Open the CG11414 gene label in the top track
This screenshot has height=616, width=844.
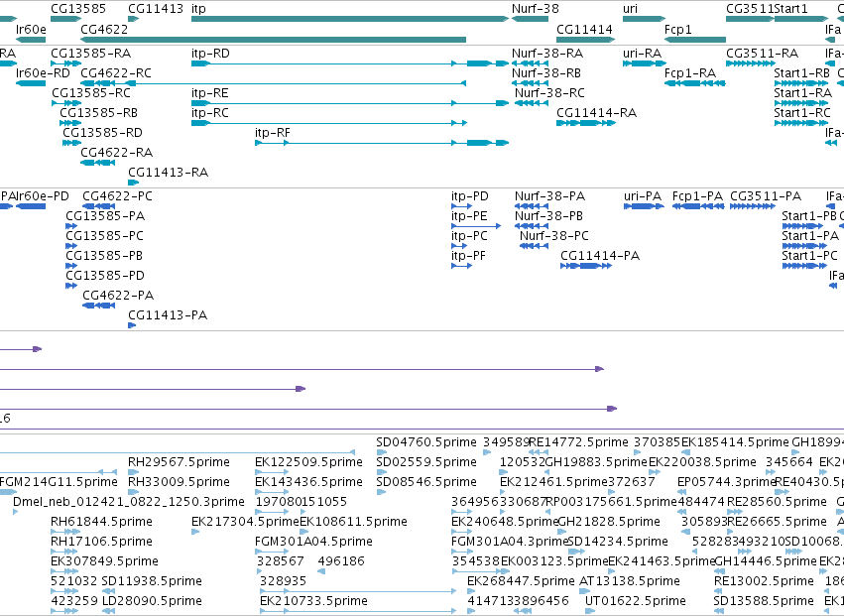[x=584, y=29]
